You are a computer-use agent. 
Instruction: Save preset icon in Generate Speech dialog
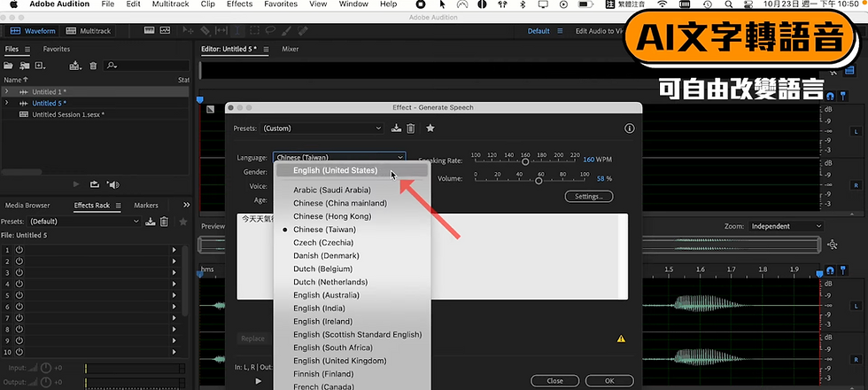396,129
